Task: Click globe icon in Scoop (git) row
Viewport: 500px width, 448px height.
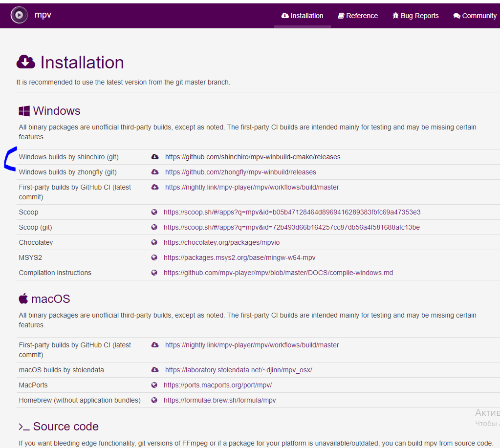Action: (154, 227)
